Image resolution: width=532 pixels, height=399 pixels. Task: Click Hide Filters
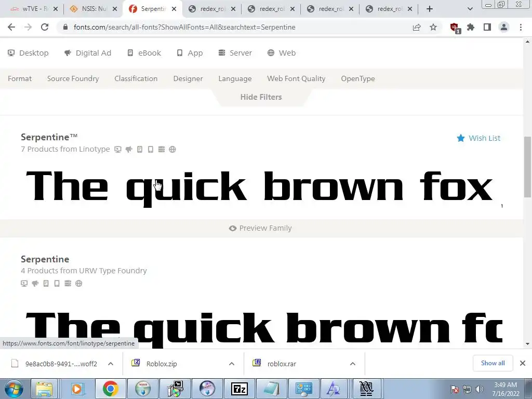(x=261, y=97)
